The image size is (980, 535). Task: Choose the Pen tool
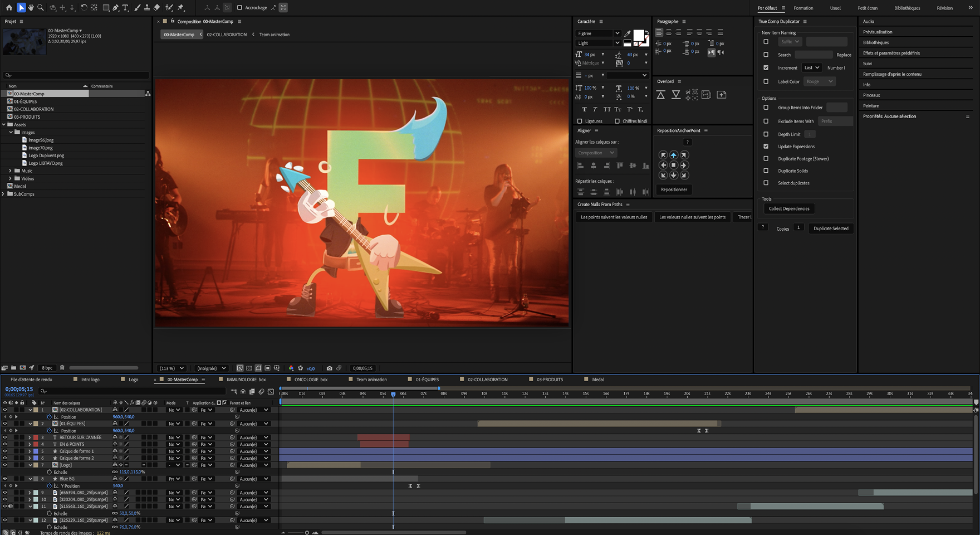(115, 8)
